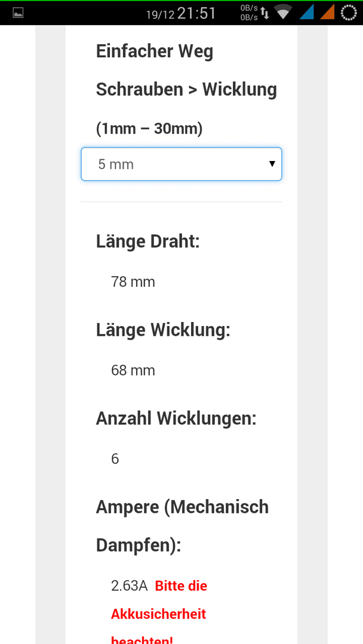
Task: Tap the red Akkusicherheit warning text
Action: tap(159, 614)
